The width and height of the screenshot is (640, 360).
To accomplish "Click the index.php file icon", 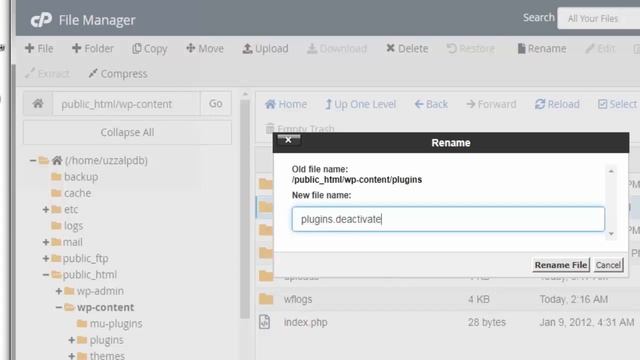I will pos(264,322).
